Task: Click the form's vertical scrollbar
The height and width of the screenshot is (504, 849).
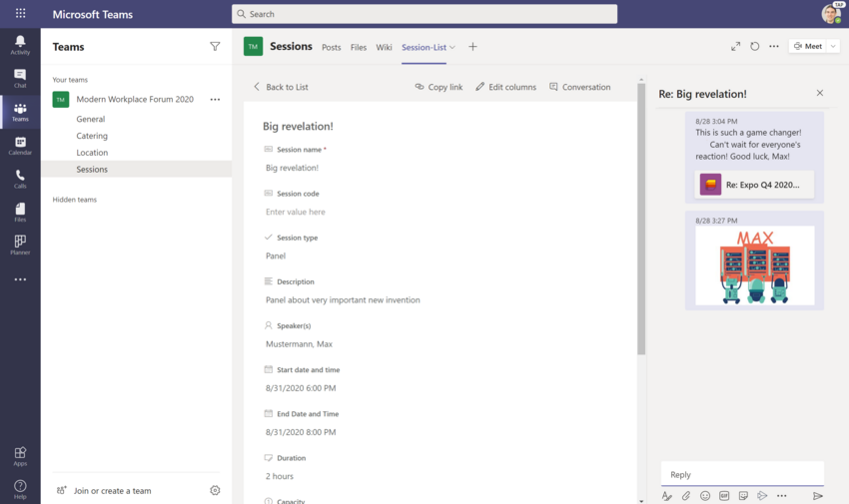Action: coord(641,219)
